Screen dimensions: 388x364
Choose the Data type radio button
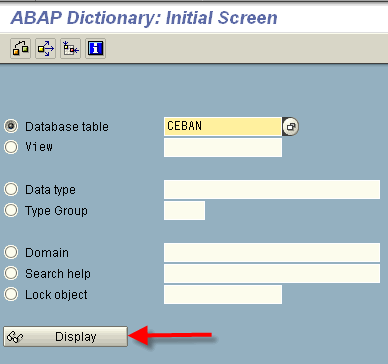coord(11,189)
